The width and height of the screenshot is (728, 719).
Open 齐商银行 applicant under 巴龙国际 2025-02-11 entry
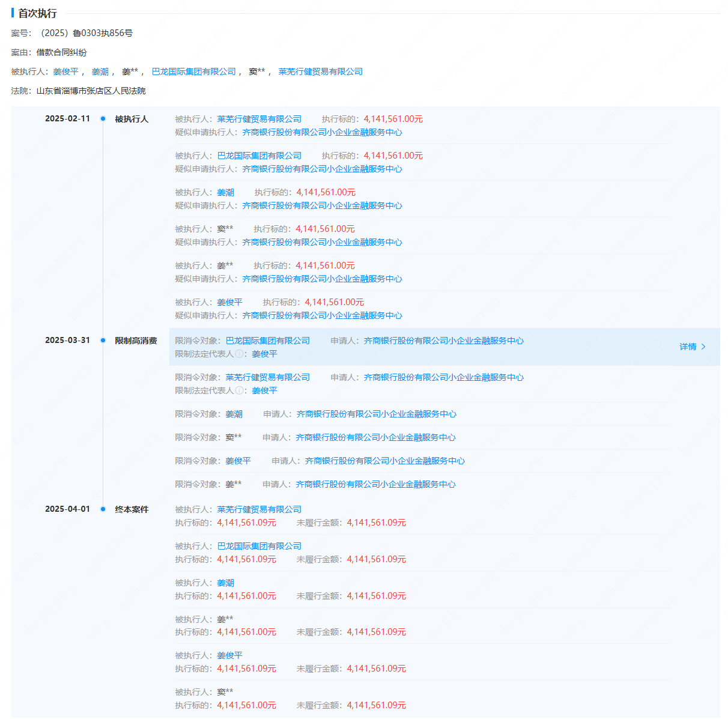(x=323, y=169)
